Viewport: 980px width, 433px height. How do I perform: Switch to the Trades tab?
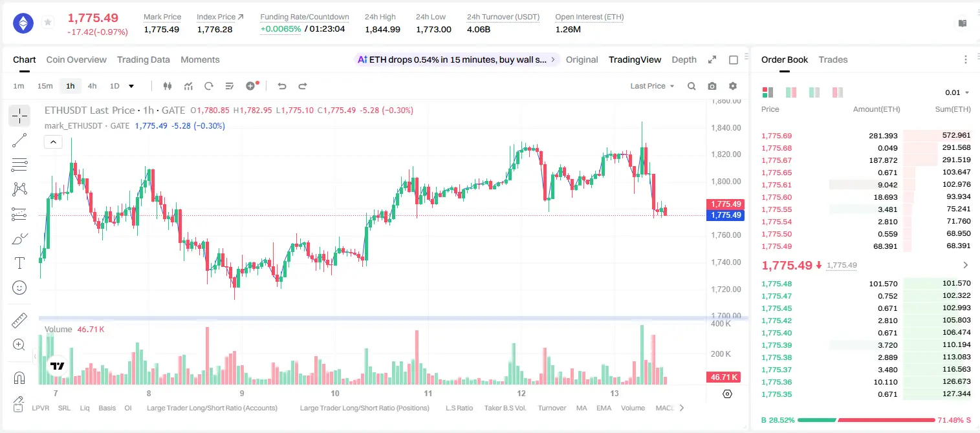[x=833, y=59]
